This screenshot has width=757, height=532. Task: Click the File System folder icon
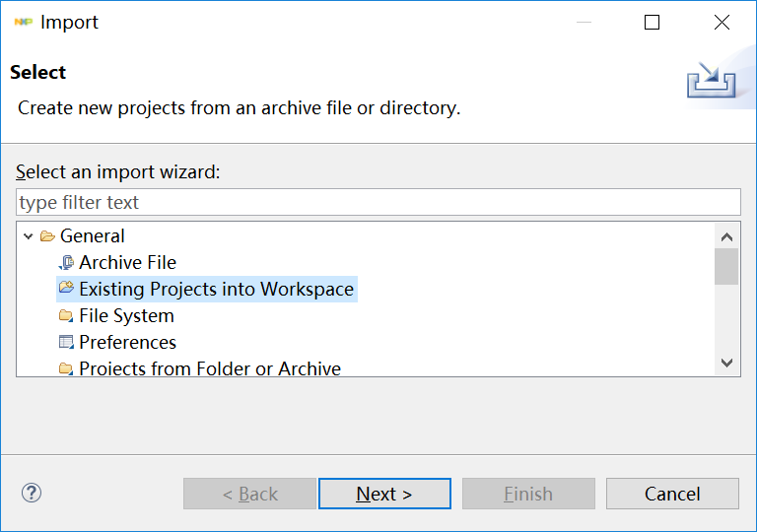coord(66,316)
